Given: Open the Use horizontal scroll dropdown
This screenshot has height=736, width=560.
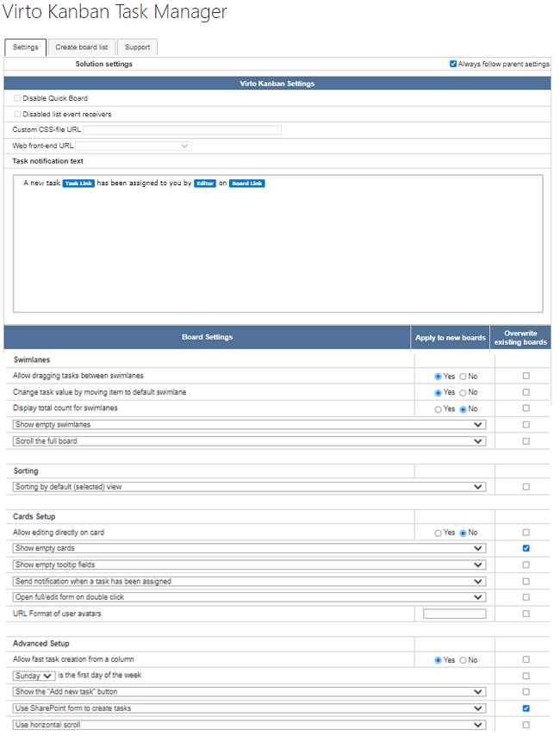Looking at the screenshot, I should (x=249, y=725).
